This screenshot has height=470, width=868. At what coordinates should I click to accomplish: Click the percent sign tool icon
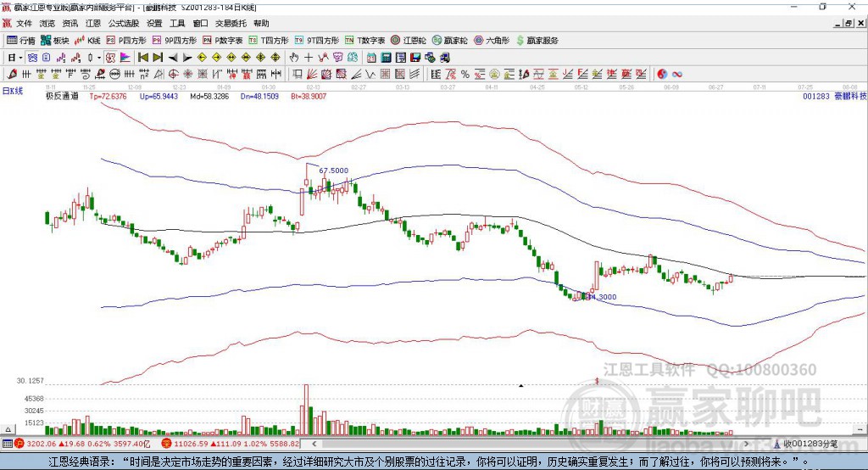465,74
